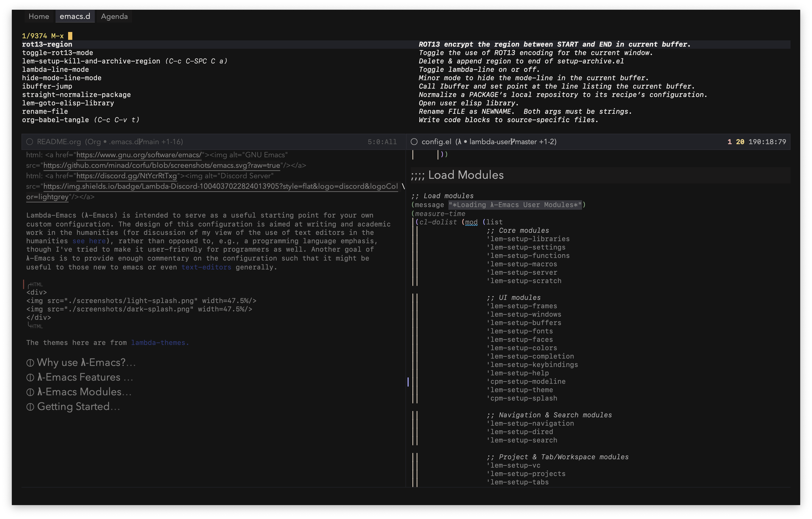This screenshot has height=519, width=812.
Task: Expand the λ-Emacs Modules heading
Action: pos(84,392)
